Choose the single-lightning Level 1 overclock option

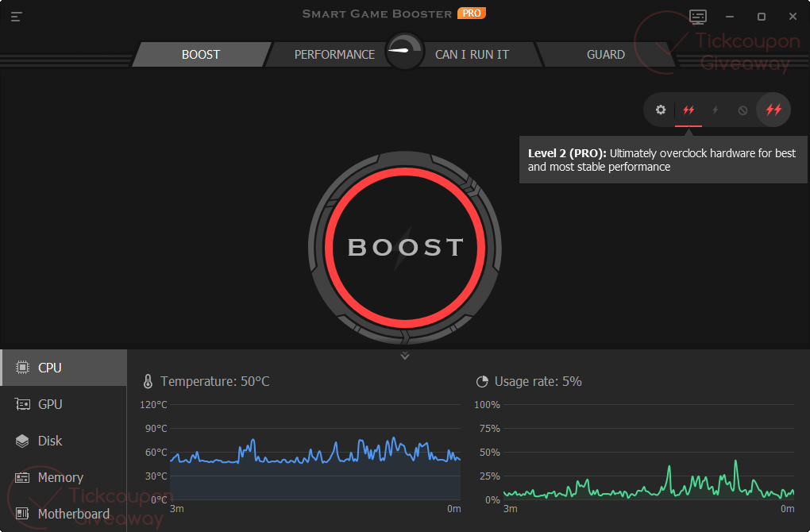point(715,110)
